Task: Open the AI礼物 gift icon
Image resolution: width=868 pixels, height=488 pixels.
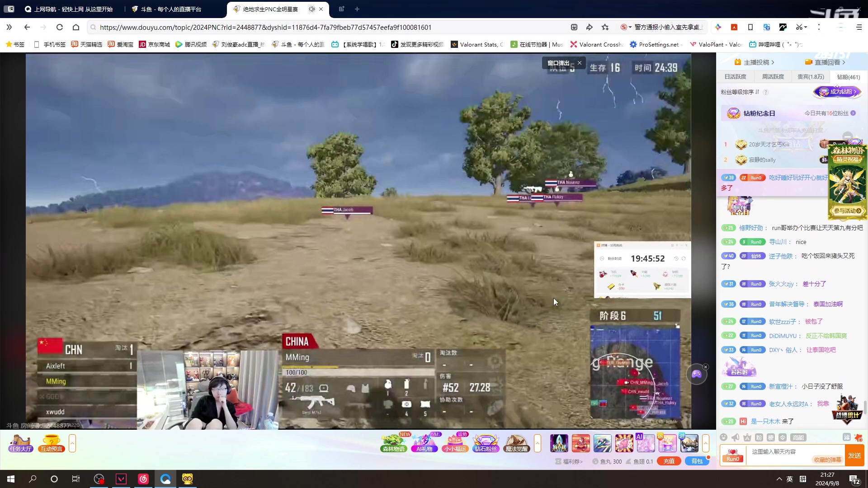Action: (425, 443)
